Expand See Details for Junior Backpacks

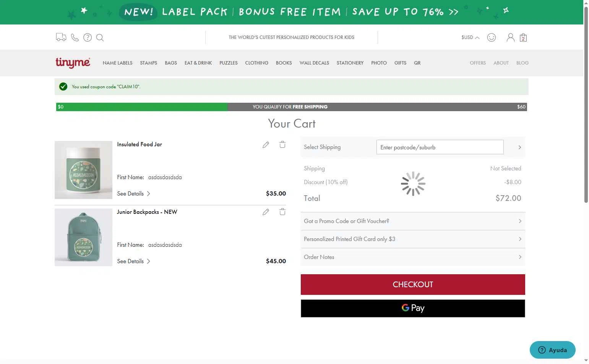(133, 261)
